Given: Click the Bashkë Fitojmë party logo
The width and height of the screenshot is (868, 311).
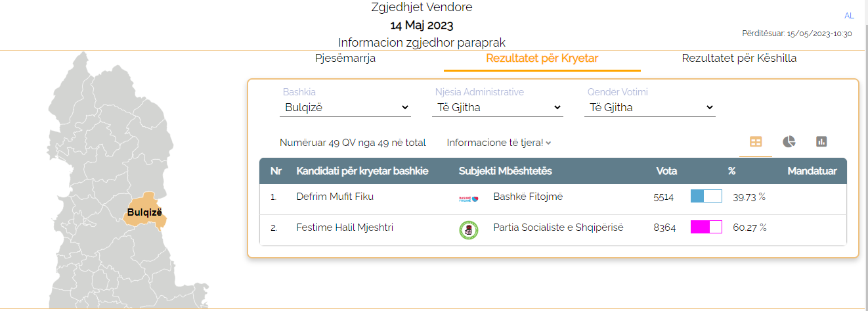Looking at the screenshot, I should click(x=469, y=198).
